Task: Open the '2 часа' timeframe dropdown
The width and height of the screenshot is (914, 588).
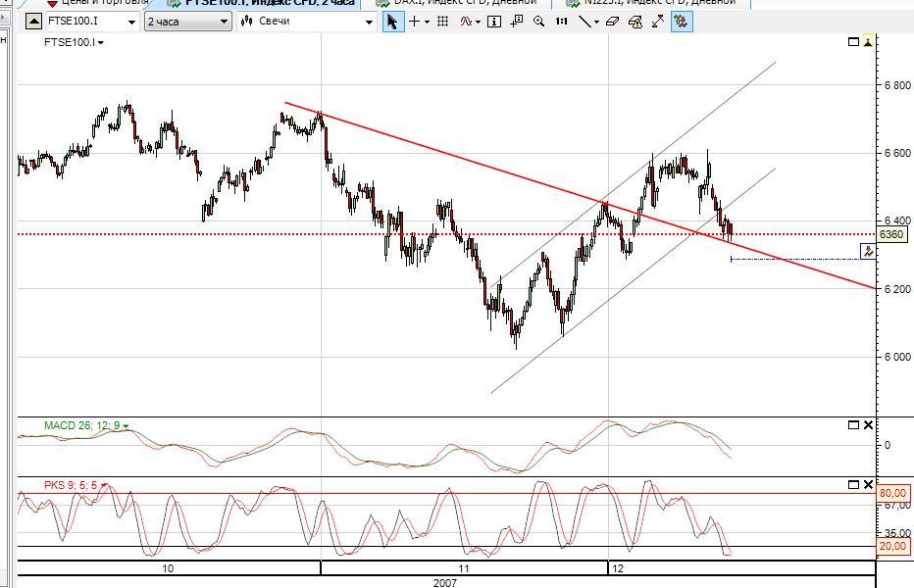Action: (x=187, y=22)
